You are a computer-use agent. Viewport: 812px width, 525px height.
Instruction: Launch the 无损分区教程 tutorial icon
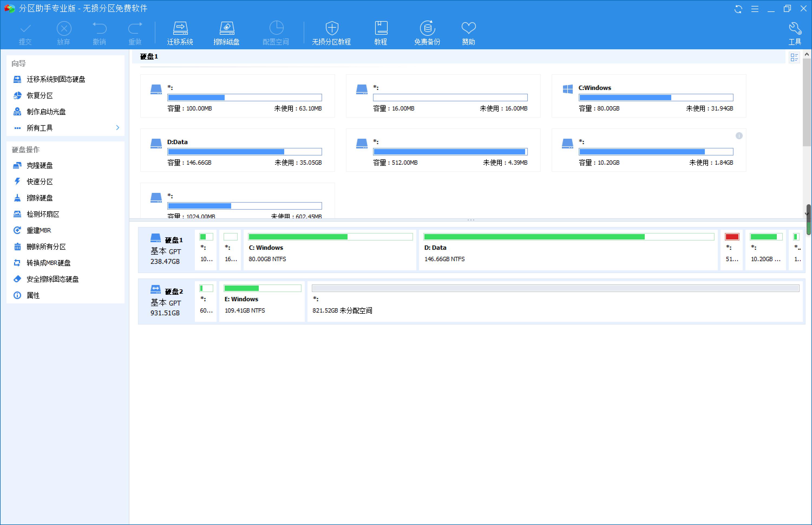pos(331,33)
